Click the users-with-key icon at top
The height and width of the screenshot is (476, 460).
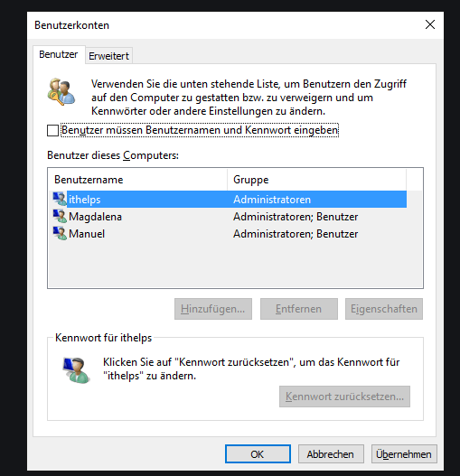(61, 92)
